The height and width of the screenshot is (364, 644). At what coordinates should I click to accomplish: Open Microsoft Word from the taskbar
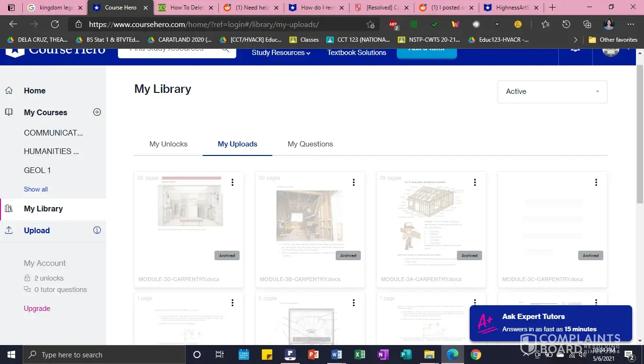[x=337, y=355]
